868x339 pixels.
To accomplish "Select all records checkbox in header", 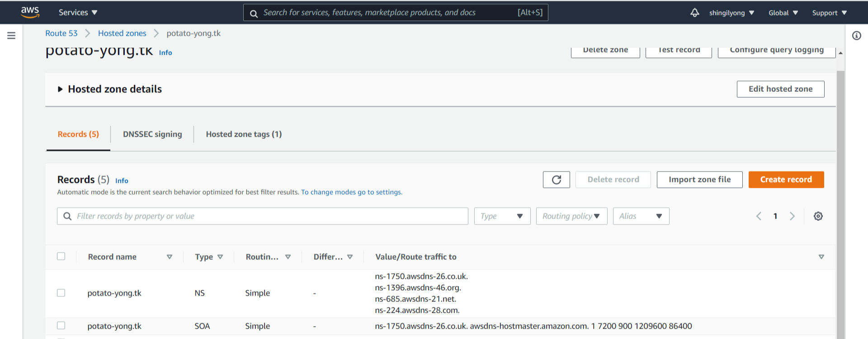I will 61,256.
